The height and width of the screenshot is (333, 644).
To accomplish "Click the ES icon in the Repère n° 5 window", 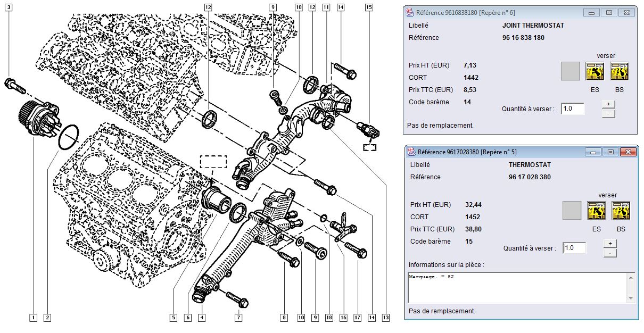I will tap(596, 211).
